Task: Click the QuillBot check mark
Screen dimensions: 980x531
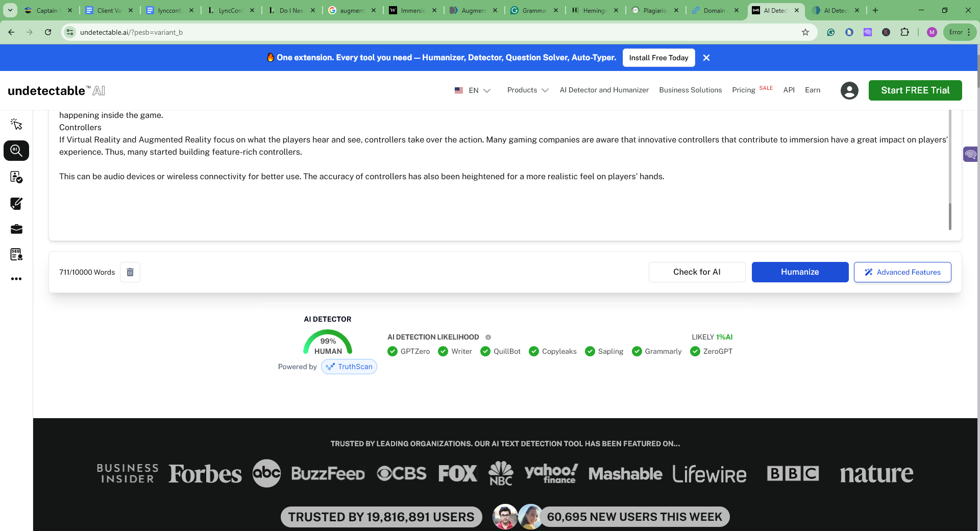Action: pyautogui.click(x=485, y=351)
